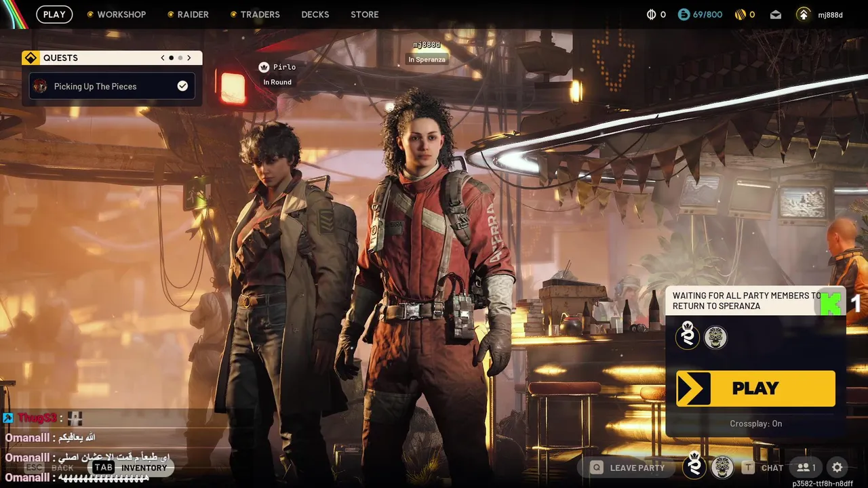
Task: Click the 'In Round' status label
Action: point(277,82)
